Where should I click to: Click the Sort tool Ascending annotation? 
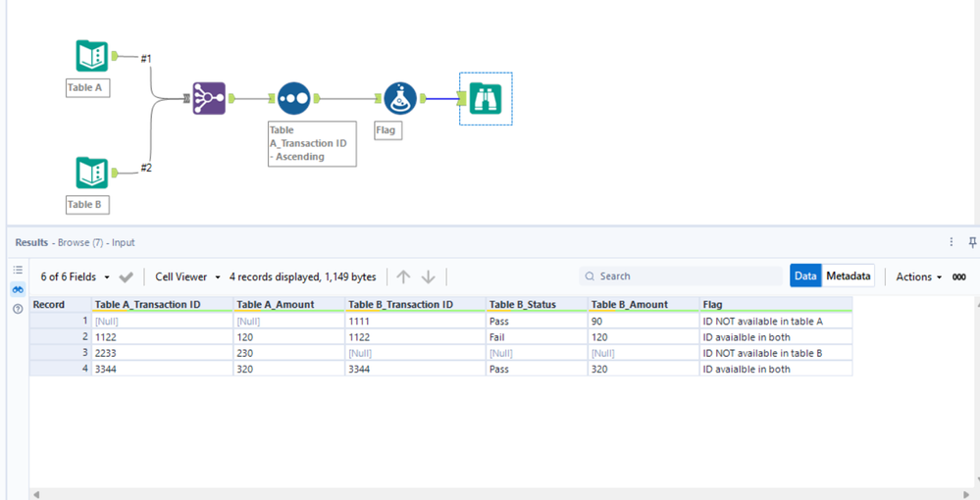tap(312, 144)
